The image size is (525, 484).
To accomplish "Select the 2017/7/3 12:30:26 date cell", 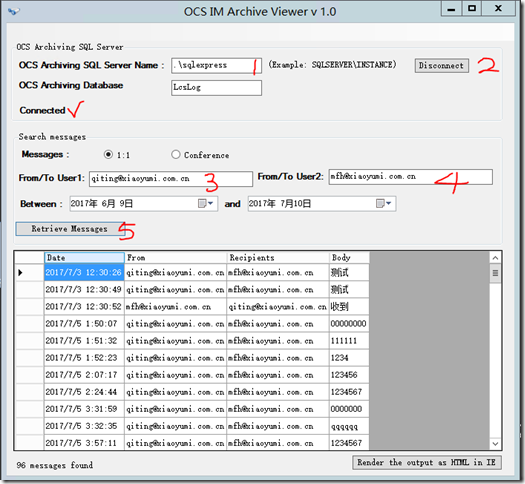I will tap(84, 272).
